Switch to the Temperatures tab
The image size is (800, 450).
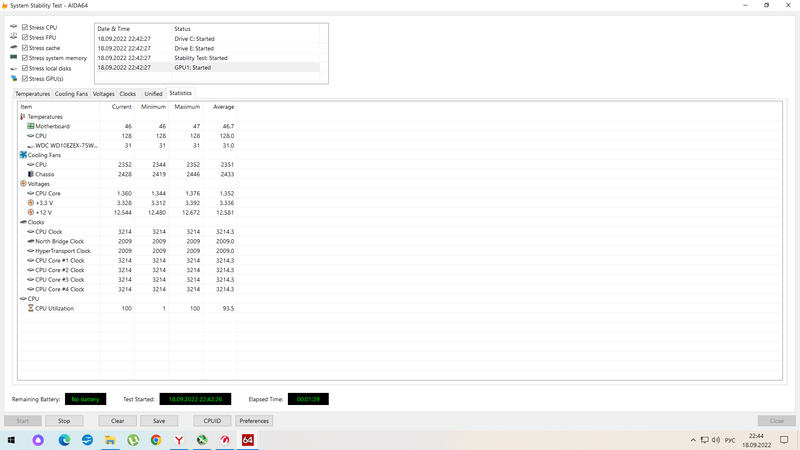[x=32, y=94]
